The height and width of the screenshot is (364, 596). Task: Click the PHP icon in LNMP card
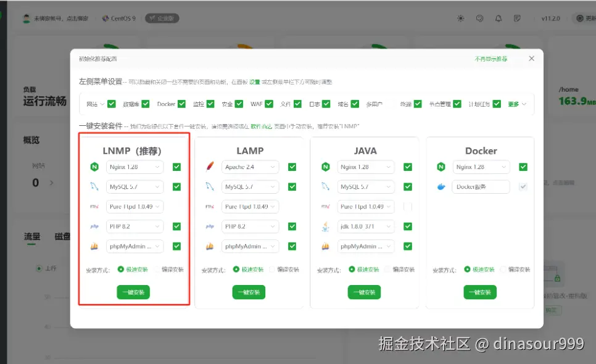pos(94,226)
